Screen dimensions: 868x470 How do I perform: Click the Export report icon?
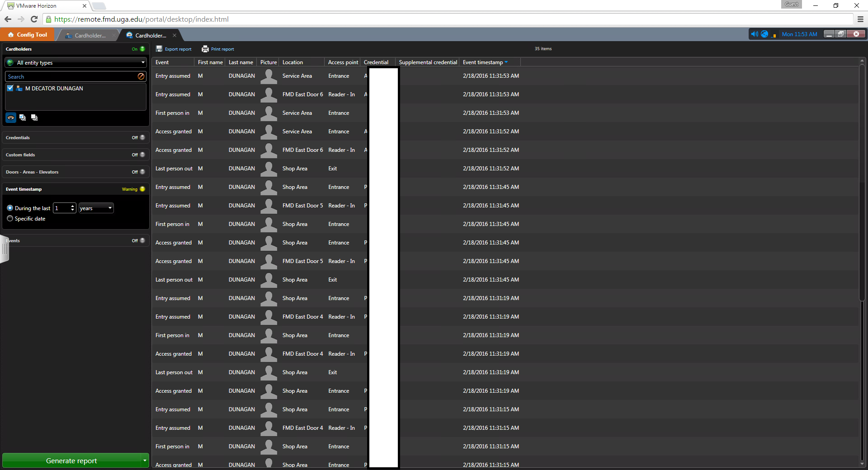click(159, 49)
